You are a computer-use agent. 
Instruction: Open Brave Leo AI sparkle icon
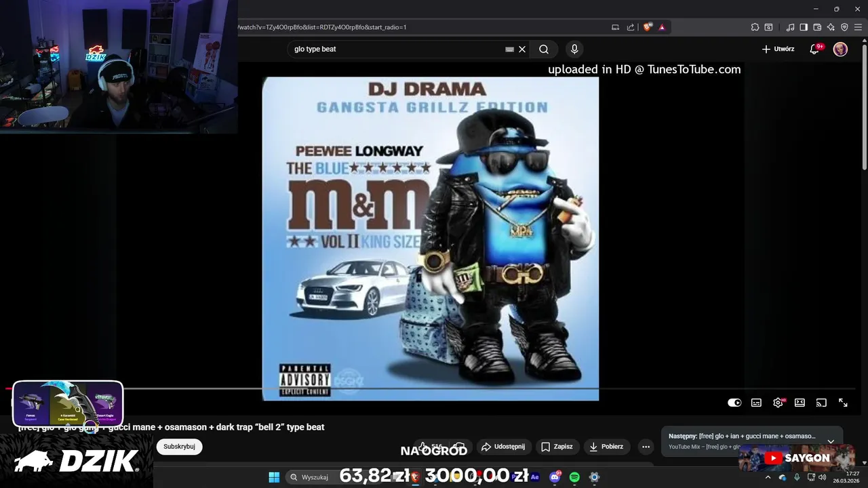click(x=831, y=27)
